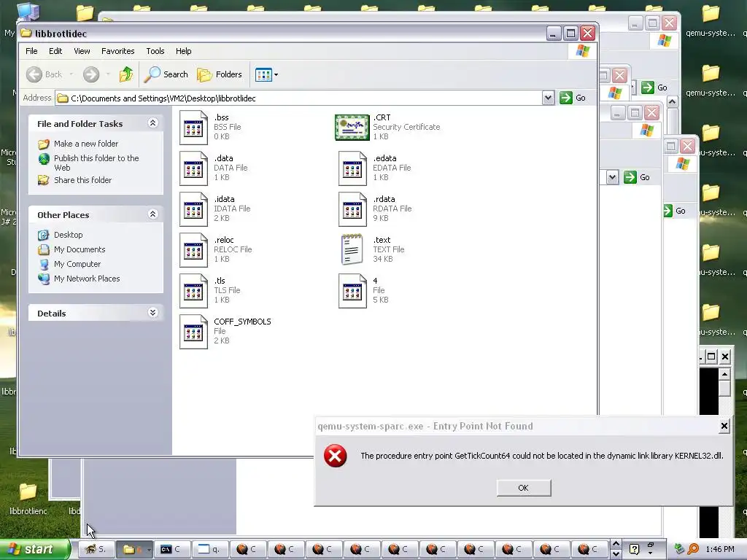Open the Favorites menu
747x560 pixels.
click(117, 51)
